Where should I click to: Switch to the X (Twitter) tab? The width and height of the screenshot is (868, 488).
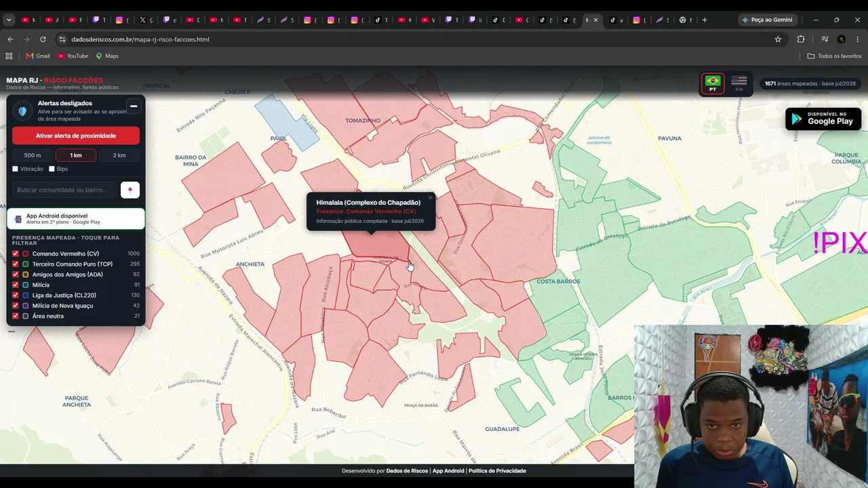(142, 20)
